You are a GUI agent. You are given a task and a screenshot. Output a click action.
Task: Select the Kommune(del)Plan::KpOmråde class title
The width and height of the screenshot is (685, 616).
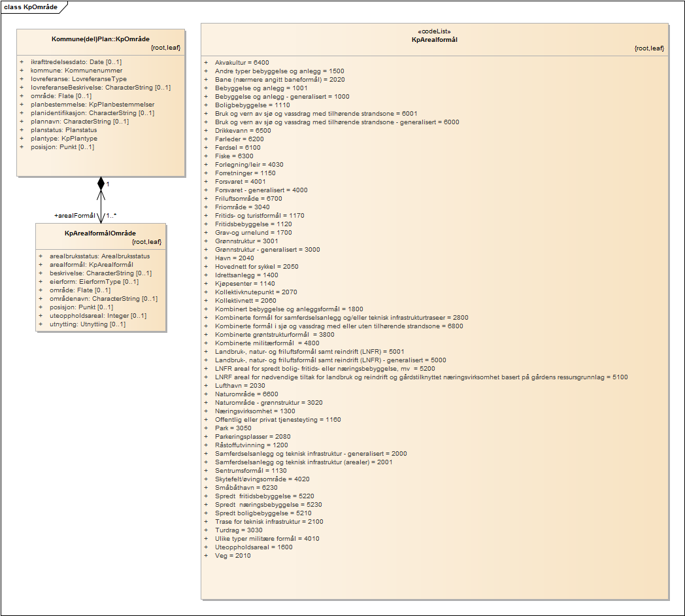101,39
